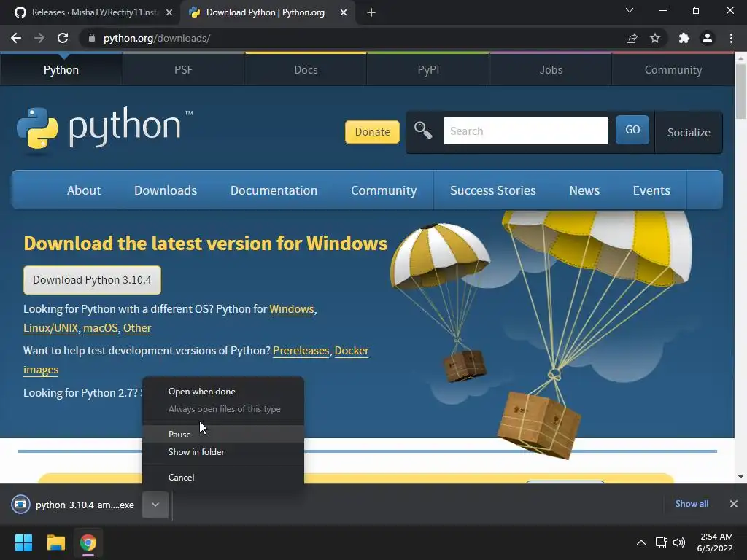The width and height of the screenshot is (747, 560).
Task: Open the Events navigation item
Action: pyautogui.click(x=651, y=190)
